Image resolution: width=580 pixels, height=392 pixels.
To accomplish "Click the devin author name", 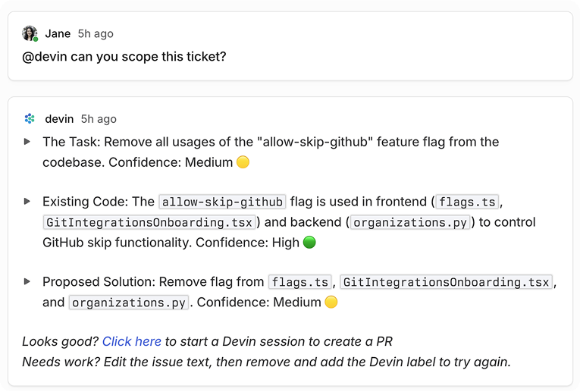I will click(x=59, y=119).
